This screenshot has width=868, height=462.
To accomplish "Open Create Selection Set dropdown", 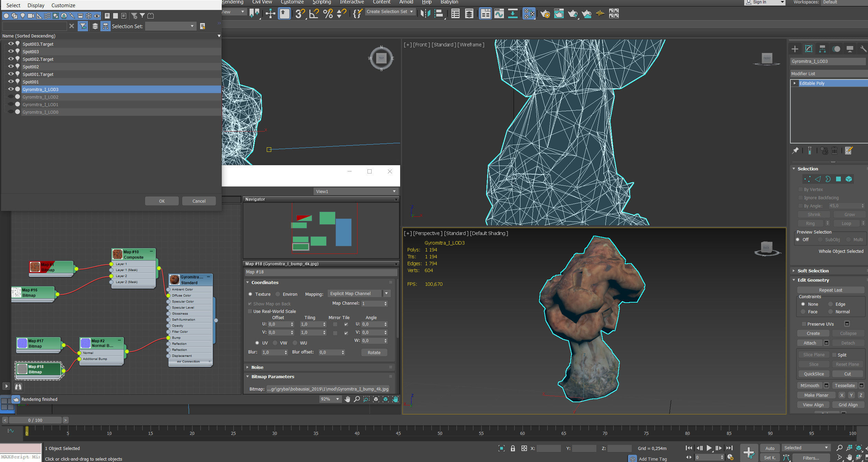I will [x=411, y=12].
